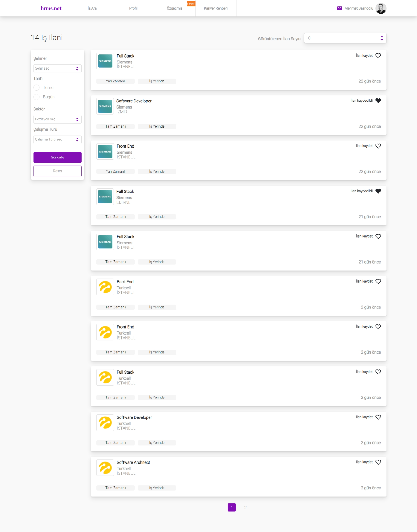Open the Kariyer Rehberi section
The width and height of the screenshot is (417, 532).
[x=216, y=8]
